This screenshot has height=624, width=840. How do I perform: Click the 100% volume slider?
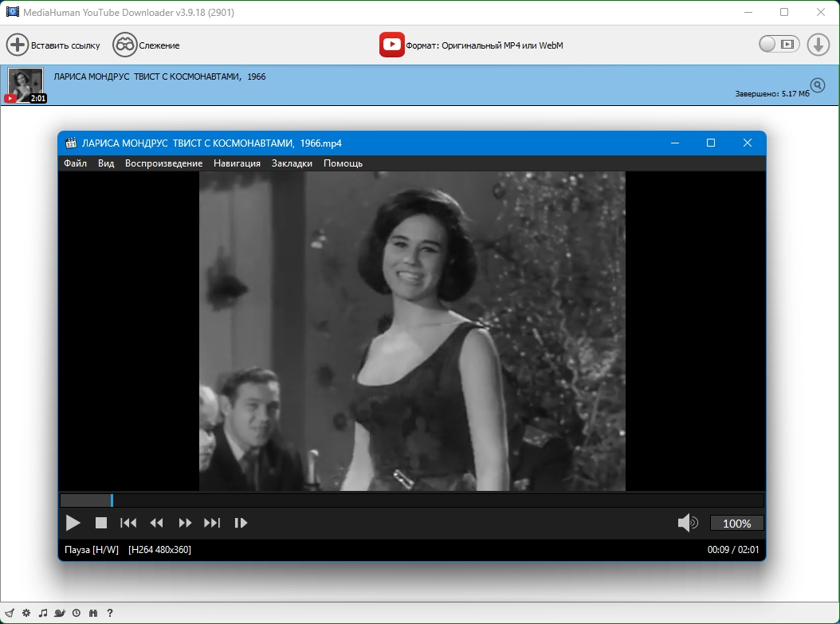pos(736,524)
